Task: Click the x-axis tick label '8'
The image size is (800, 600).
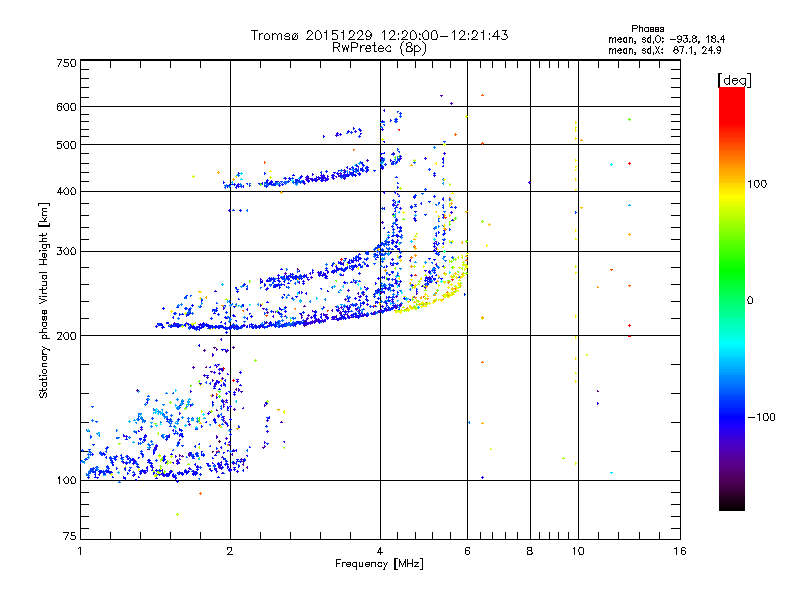Action: pos(530,551)
